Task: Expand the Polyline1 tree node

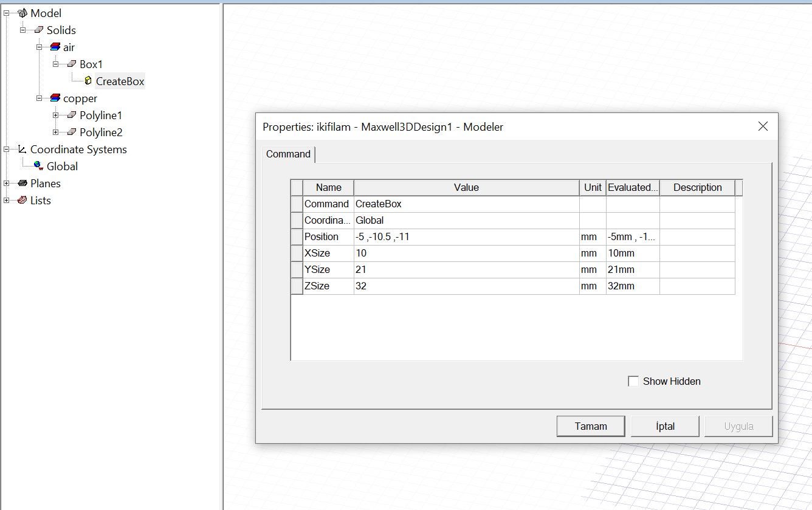Action: (56, 115)
